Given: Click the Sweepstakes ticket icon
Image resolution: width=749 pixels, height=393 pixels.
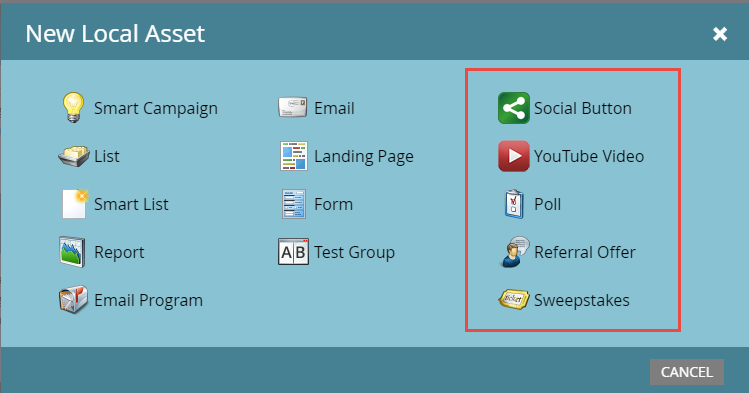Looking at the screenshot, I should point(514,300).
